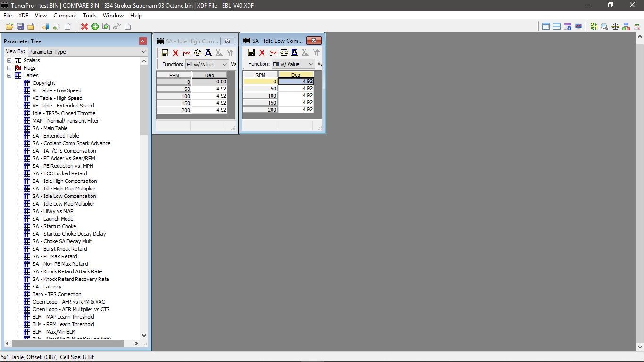Click the magnifying glass search icon
Image resolution: width=644 pixels, height=362 pixels.
(x=604, y=26)
